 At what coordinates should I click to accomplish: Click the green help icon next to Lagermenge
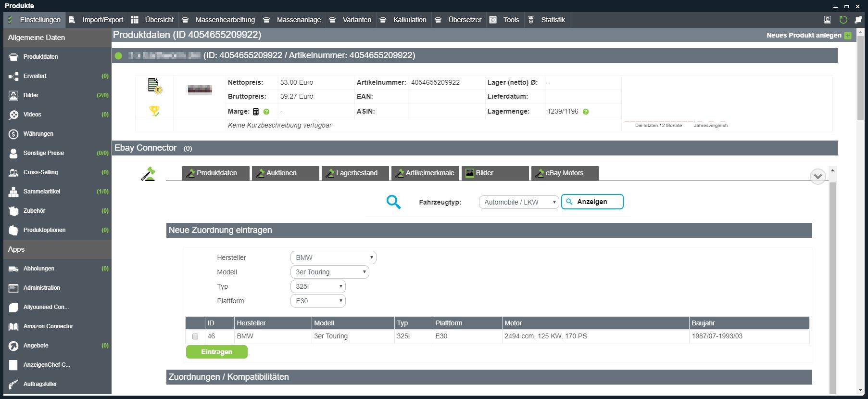586,112
